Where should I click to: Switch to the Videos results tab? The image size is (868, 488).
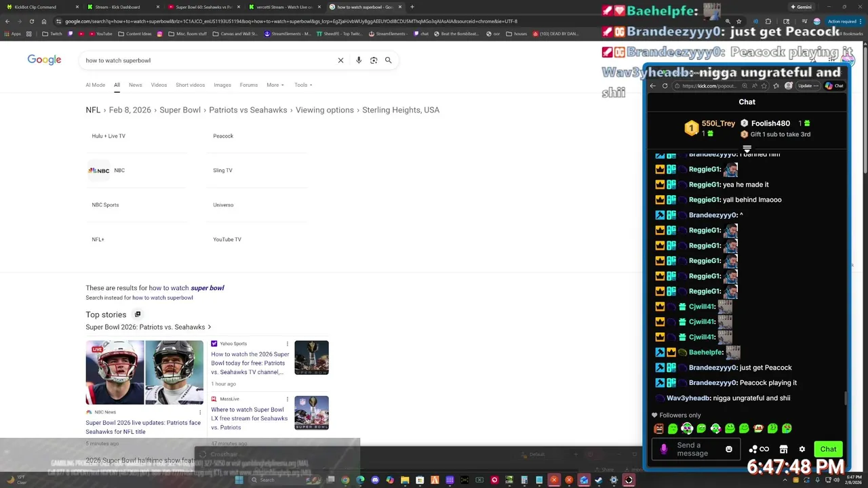[159, 85]
